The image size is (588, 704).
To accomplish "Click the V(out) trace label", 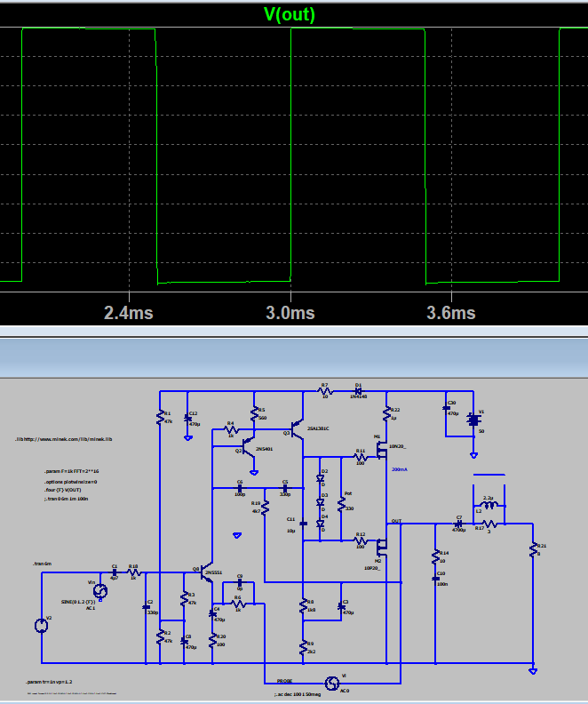I will (x=290, y=14).
